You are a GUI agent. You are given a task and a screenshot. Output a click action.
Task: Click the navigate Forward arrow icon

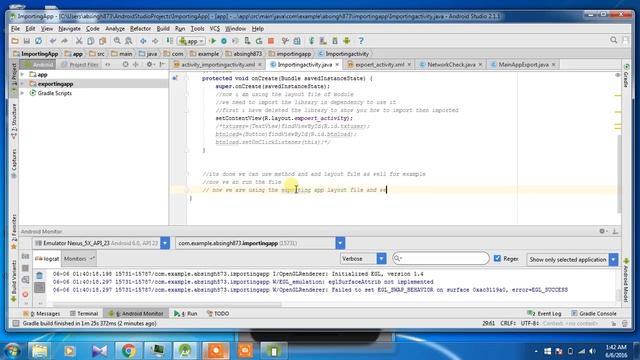click(155, 41)
